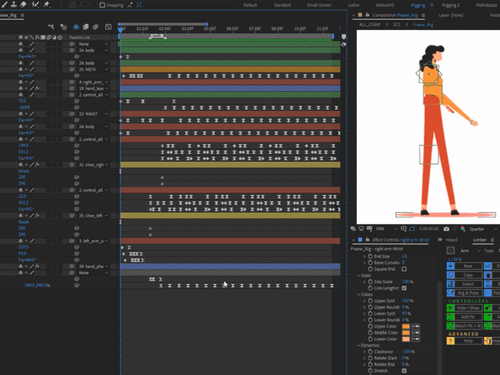Collapse the Dynamics property group
Viewport: 500px width, 375px height.
tap(359, 345)
